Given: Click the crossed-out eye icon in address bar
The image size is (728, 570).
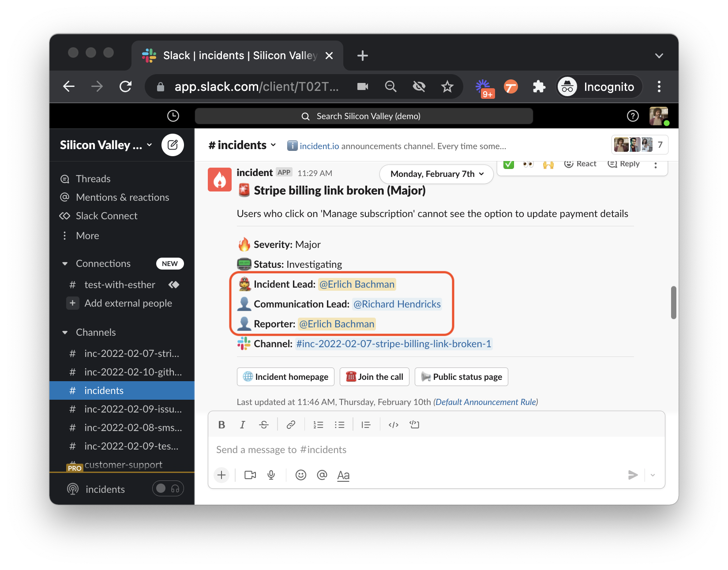Looking at the screenshot, I should click(419, 86).
